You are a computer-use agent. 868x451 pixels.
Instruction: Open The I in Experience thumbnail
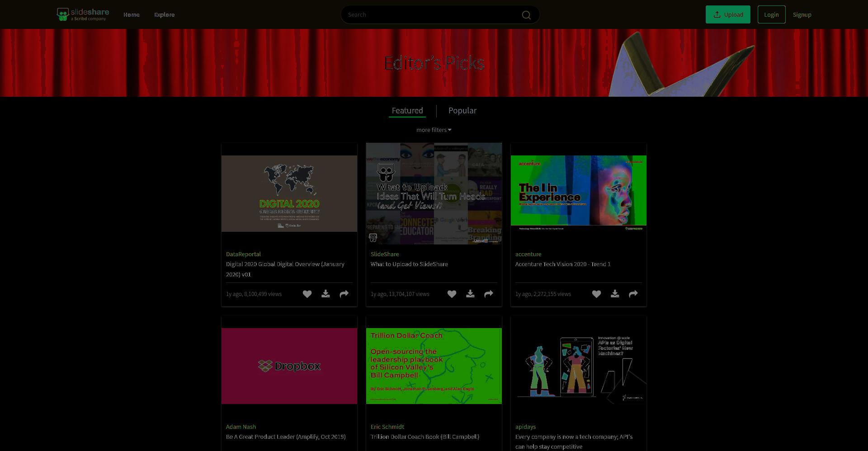(579, 193)
